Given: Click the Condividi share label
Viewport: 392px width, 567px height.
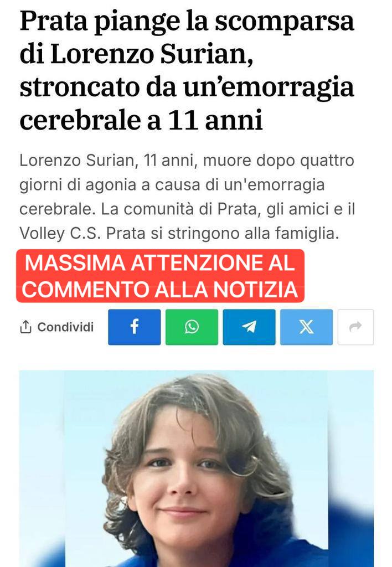Looking at the screenshot, I should coord(65,327).
